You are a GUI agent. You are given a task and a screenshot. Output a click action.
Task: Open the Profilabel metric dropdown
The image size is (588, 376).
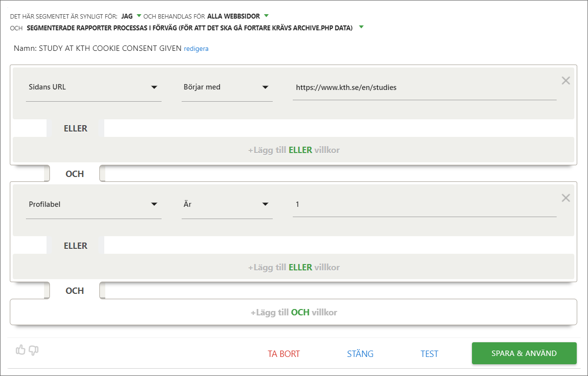[x=93, y=204]
